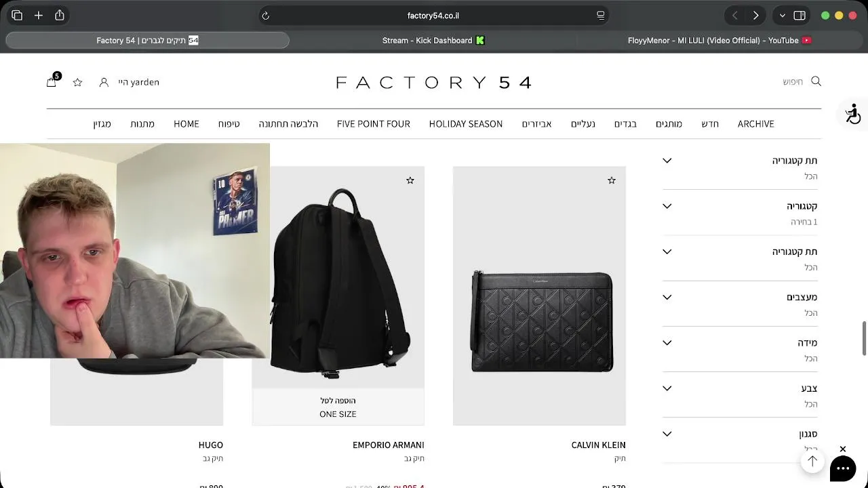Reload the page in Safari

(x=266, y=16)
